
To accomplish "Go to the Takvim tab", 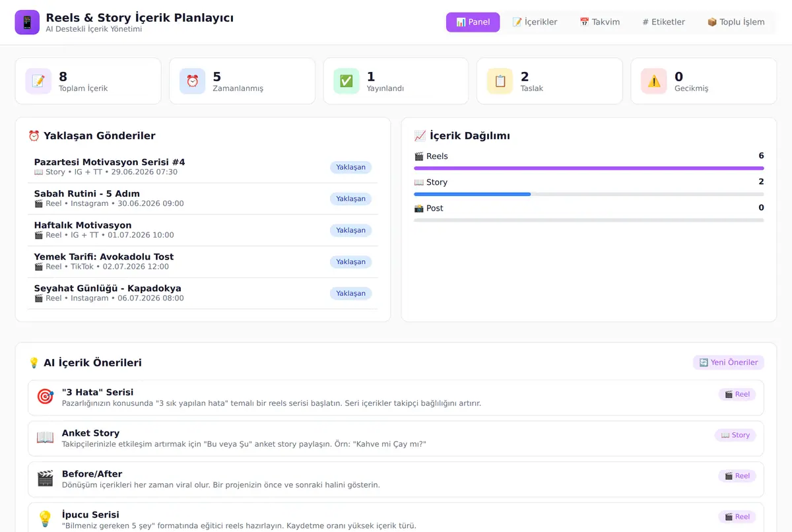I will (x=599, y=22).
